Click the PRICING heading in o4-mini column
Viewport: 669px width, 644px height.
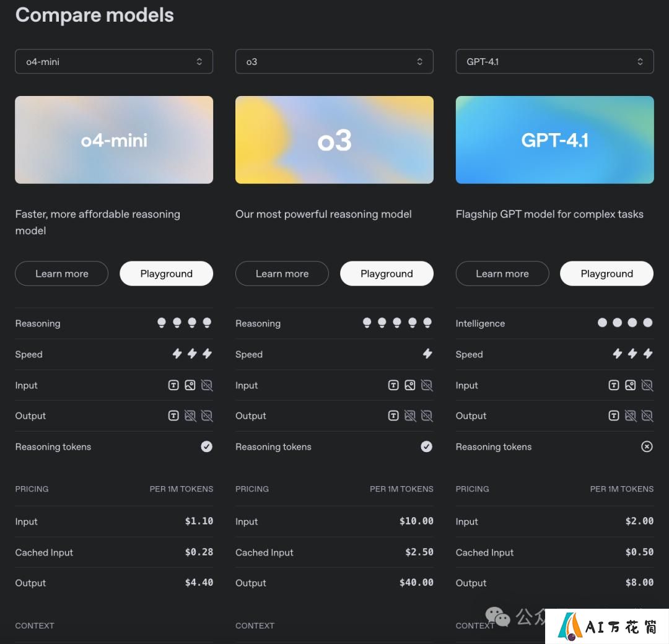(32, 489)
